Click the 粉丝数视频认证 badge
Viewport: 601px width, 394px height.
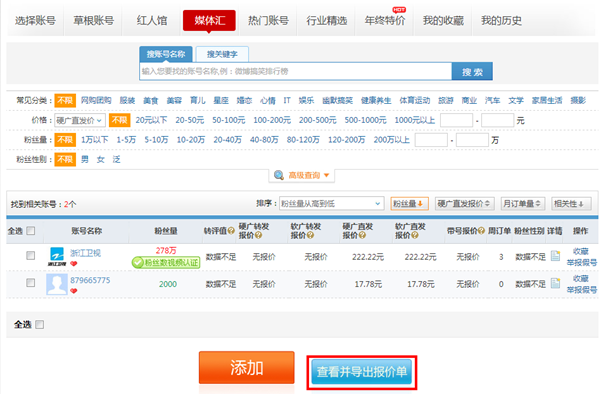pyautogui.click(x=166, y=263)
